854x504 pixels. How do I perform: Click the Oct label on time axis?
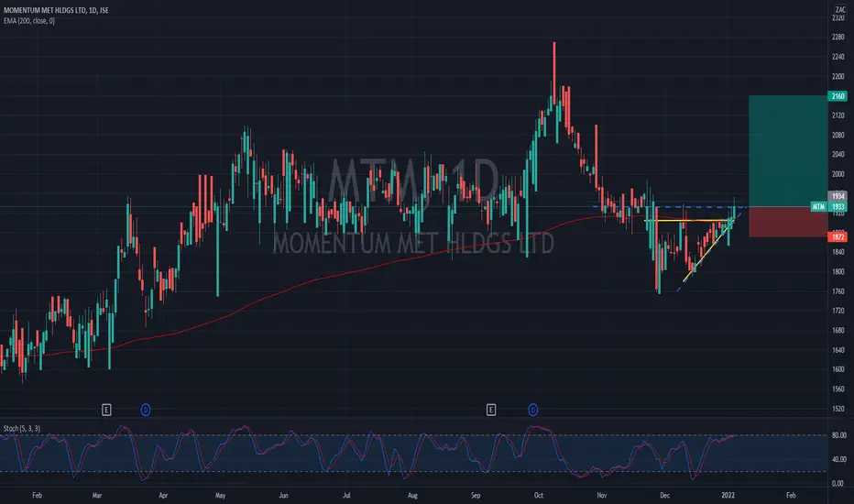(x=539, y=495)
